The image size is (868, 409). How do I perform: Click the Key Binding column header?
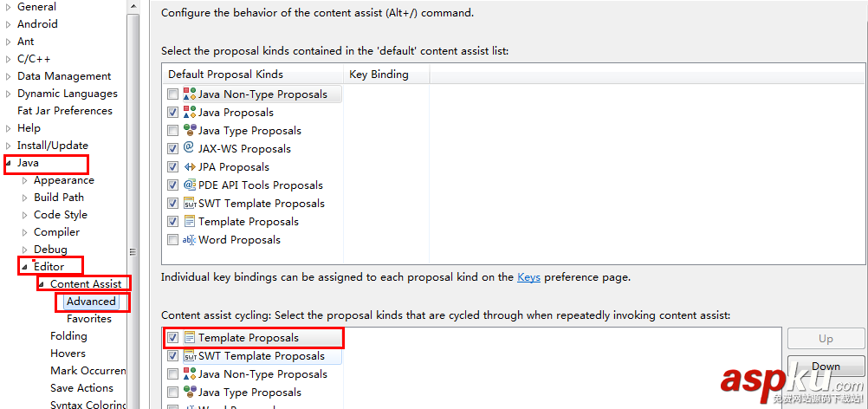point(379,75)
